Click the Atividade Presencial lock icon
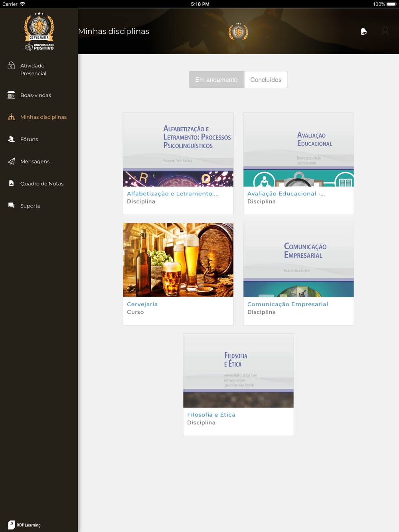 pos(11,66)
